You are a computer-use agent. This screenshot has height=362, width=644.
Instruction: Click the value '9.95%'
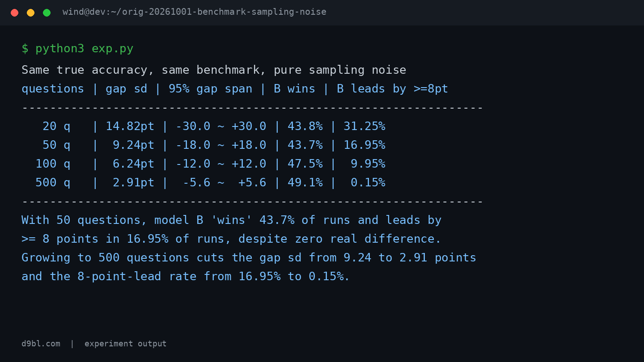tap(368, 164)
